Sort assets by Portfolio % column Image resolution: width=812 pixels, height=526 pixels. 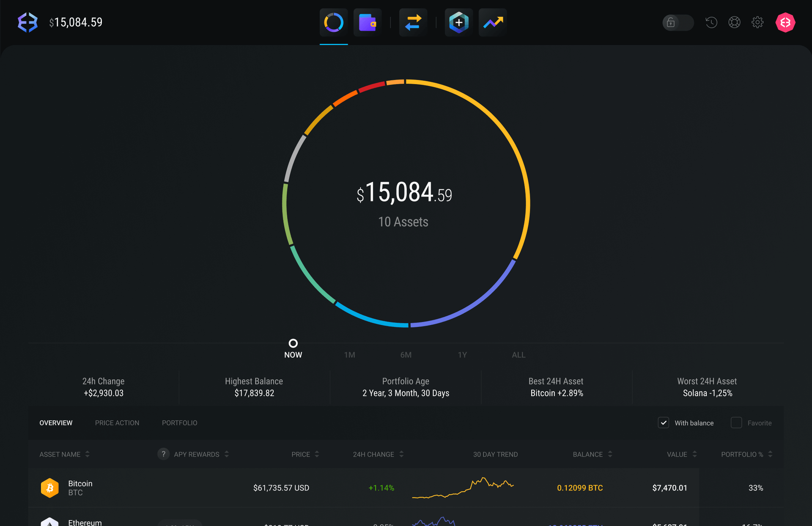(770, 454)
